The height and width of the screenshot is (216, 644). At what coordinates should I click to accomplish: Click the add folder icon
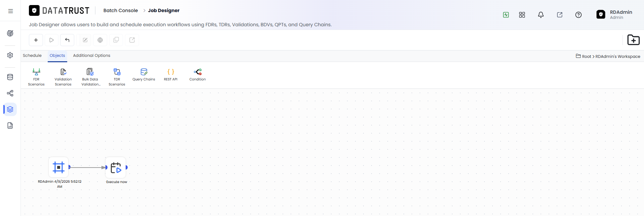pos(634,40)
